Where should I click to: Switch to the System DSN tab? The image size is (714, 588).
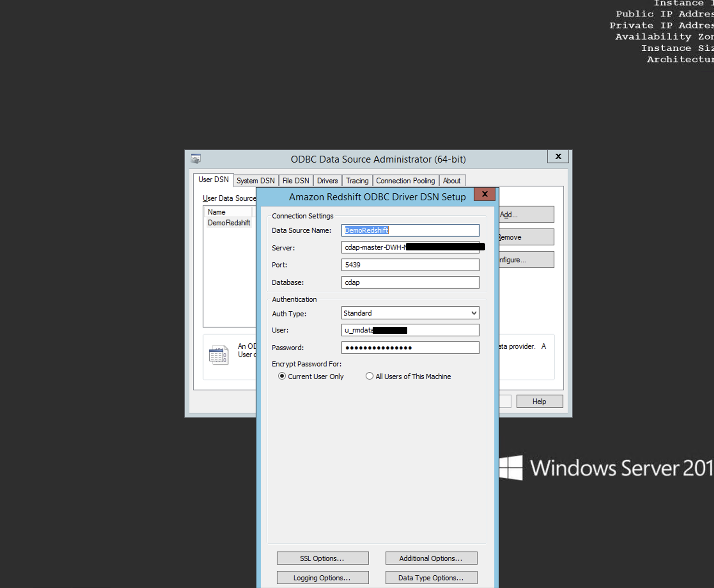coord(255,181)
